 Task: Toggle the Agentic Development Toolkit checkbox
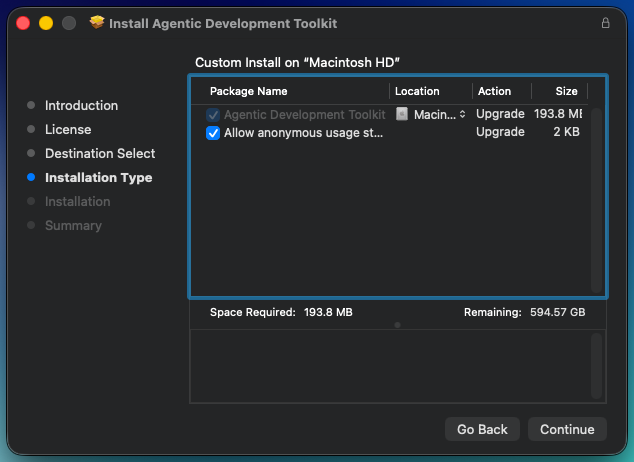[213, 115]
